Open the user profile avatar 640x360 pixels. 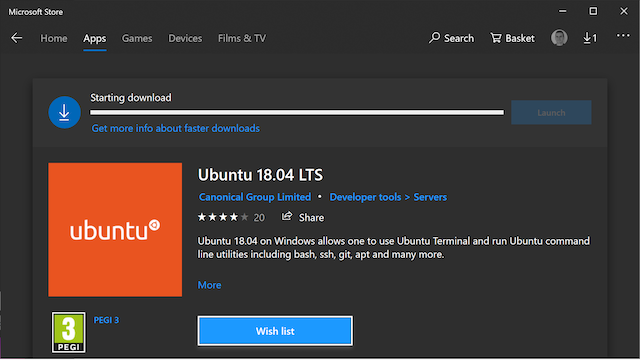click(559, 38)
